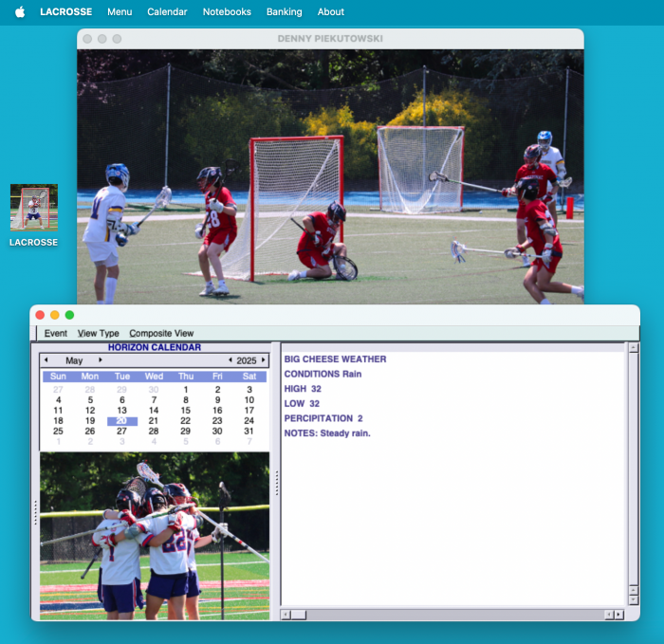Go to previous month arrow beside May
This screenshot has width=664, height=644.
46,360
